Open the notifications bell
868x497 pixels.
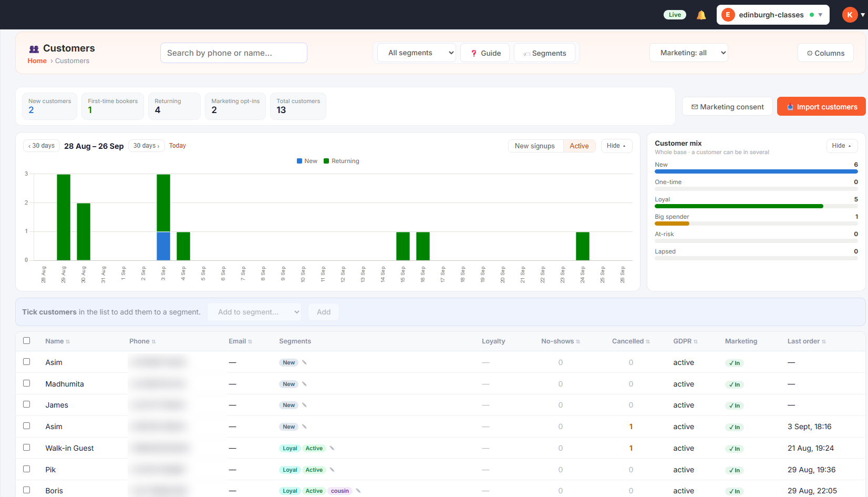(x=701, y=15)
